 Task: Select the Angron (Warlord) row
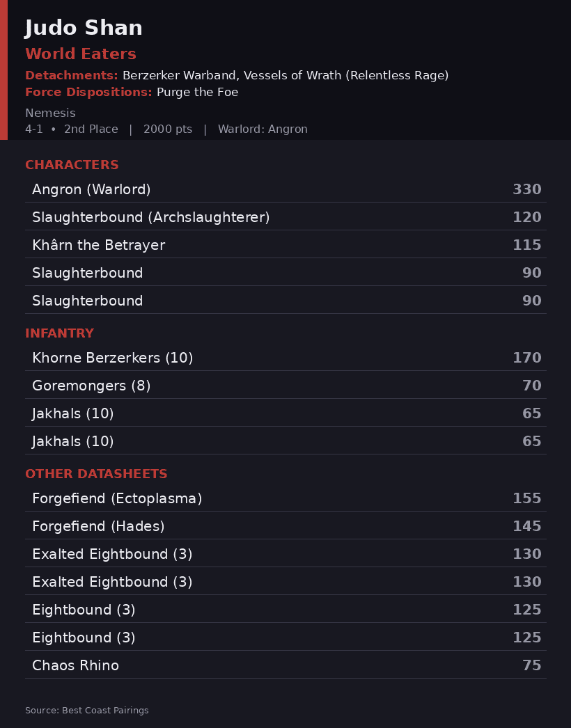285,189
